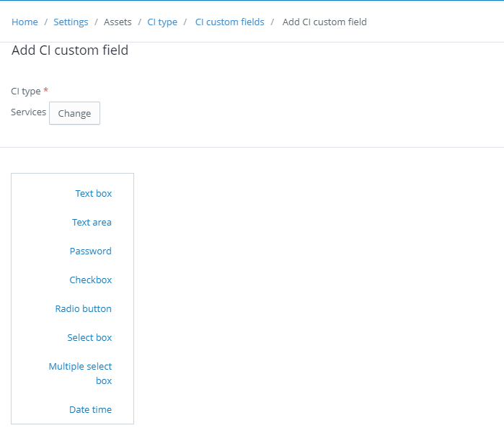Viewport: 504px width, 428px height.
Task: Go to Home via breadcrumb
Action: click(25, 22)
